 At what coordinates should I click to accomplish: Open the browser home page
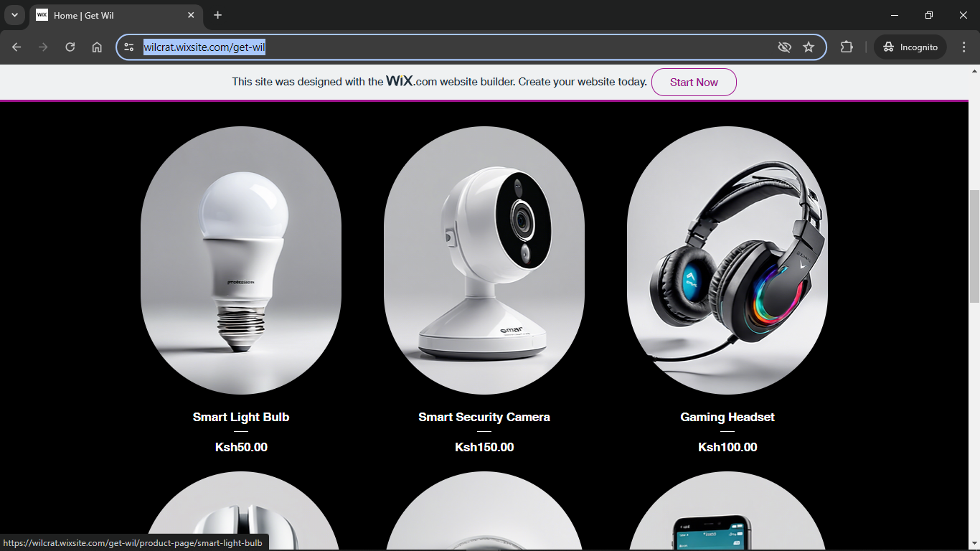(97, 47)
